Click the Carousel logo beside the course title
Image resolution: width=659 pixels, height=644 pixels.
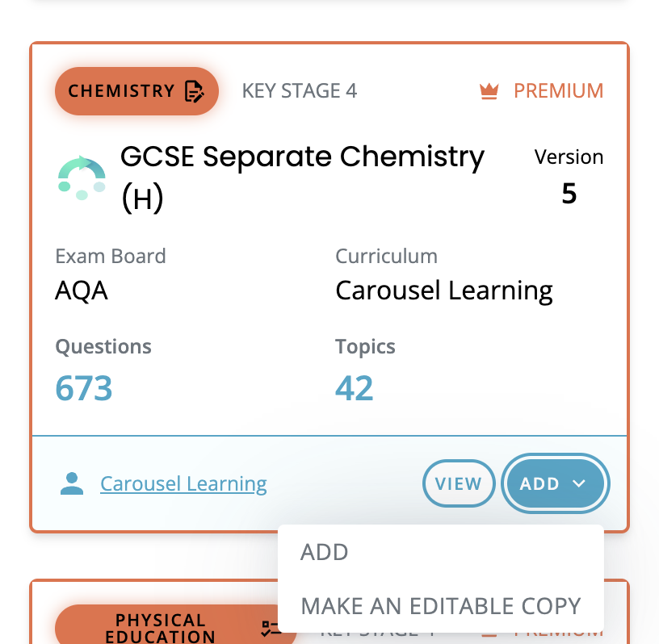coord(82,178)
